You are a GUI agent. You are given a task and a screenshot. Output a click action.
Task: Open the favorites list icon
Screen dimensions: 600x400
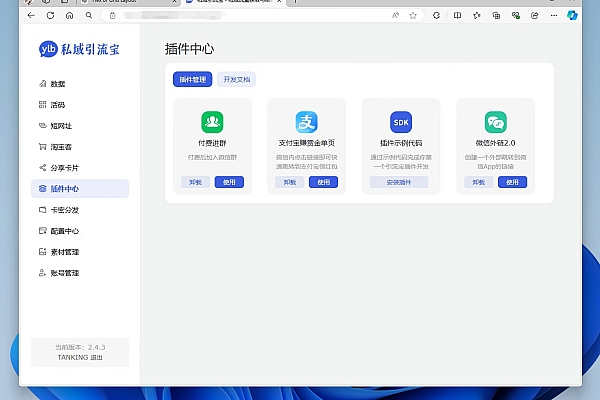coord(476,15)
